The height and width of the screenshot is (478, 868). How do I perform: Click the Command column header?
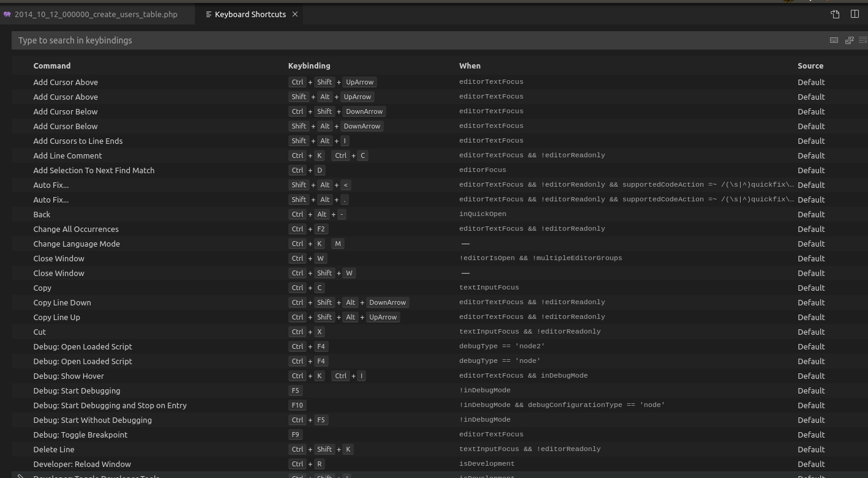pyautogui.click(x=52, y=65)
